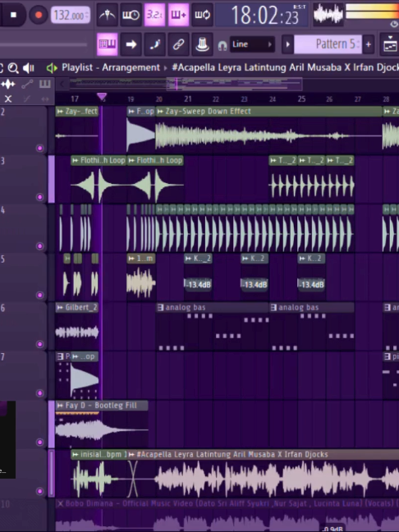This screenshot has width=399, height=532.
Task: Open the playlist view icon
Action: (x=389, y=44)
